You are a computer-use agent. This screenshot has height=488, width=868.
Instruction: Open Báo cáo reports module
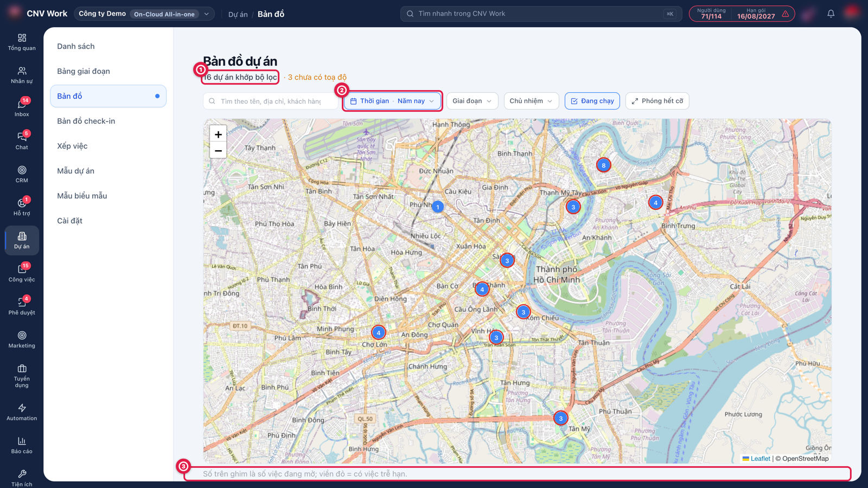click(22, 446)
